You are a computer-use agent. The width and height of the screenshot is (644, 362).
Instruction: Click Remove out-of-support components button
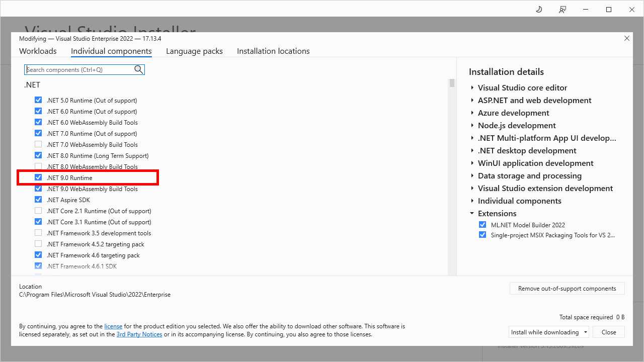pos(567,289)
